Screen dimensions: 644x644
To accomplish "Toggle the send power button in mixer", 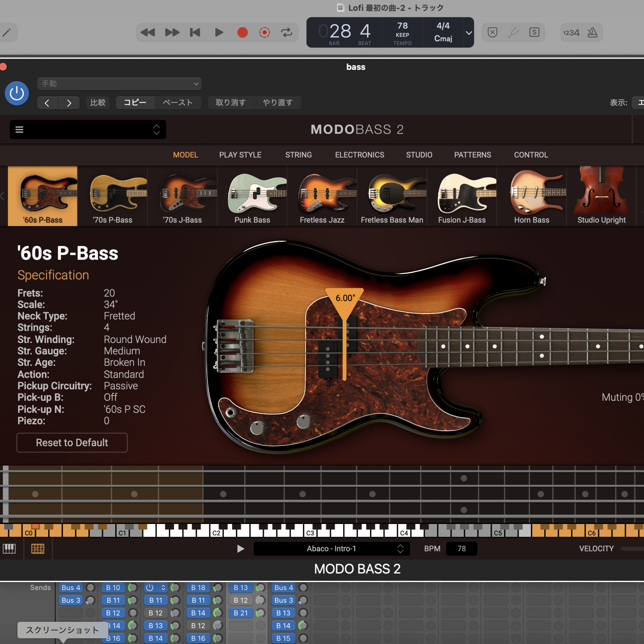I will pos(150,588).
